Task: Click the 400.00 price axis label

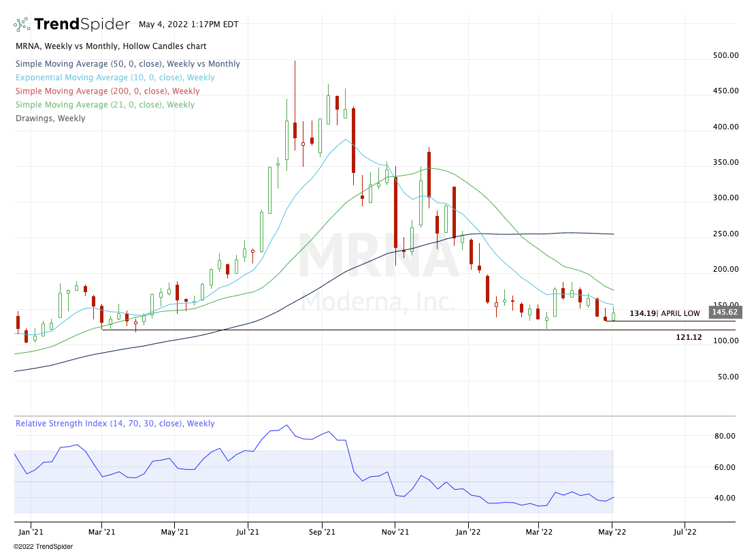Action: pos(725,127)
